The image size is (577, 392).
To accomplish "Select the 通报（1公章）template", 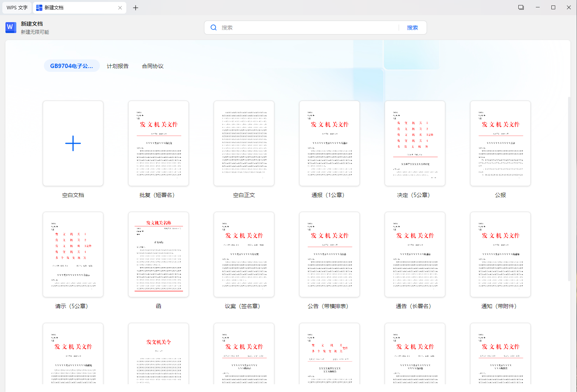I will click(x=329, y=143).
